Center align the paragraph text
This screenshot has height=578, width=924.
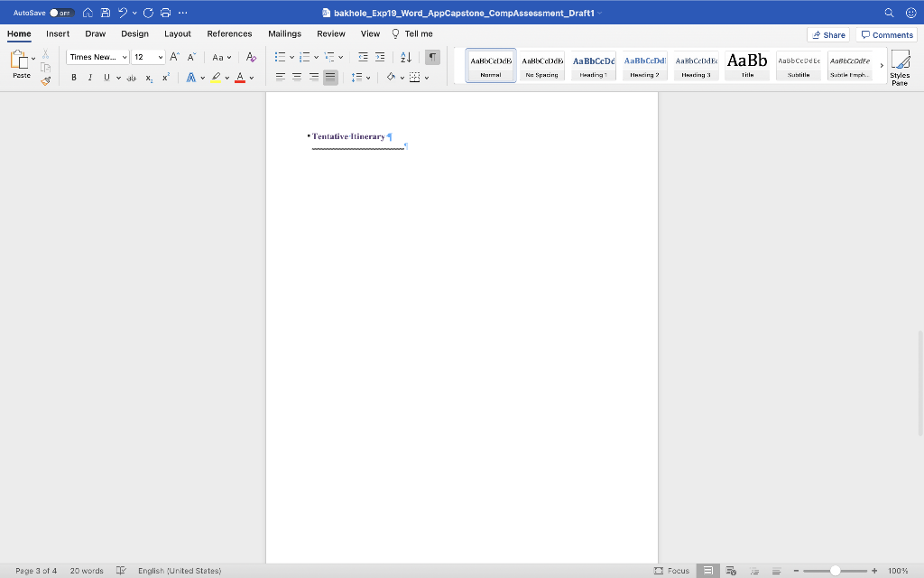pos(298,78)
